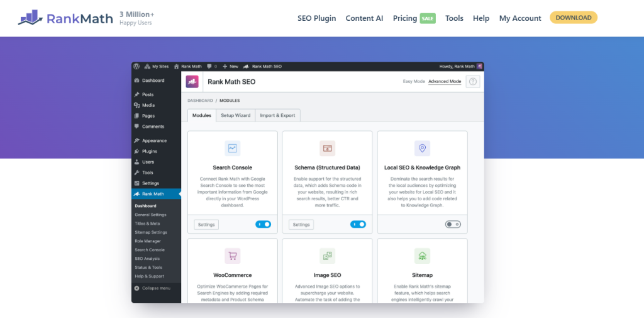This screenshot has width=644, height=318.
Task: Turn off the Schema module toggle
Action: click(358, 224)
